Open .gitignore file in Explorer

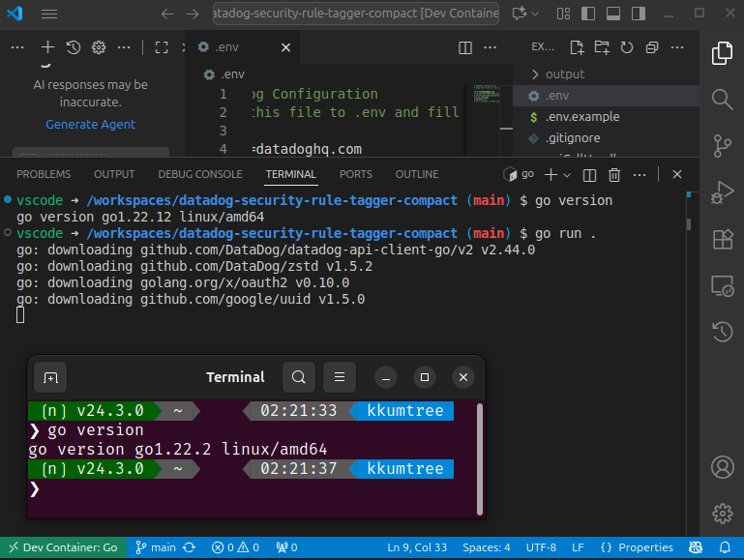606,138
